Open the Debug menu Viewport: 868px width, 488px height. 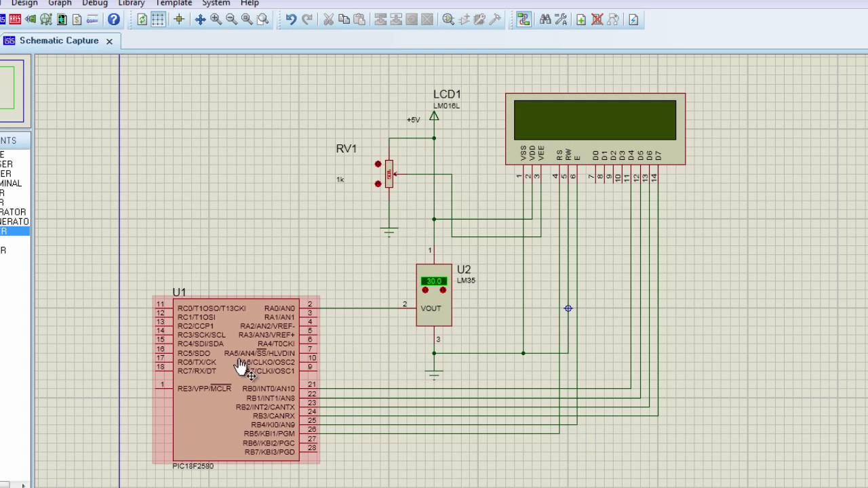tap(95, 3)
